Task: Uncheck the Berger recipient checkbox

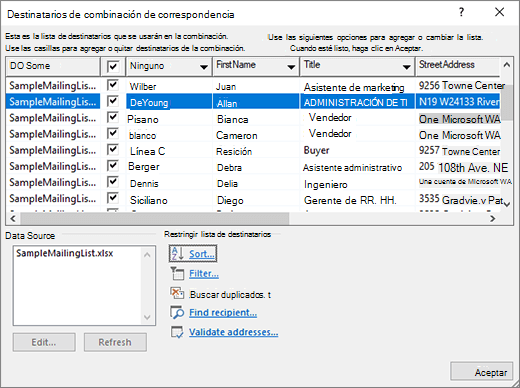Action: click(x=113, y=165)
